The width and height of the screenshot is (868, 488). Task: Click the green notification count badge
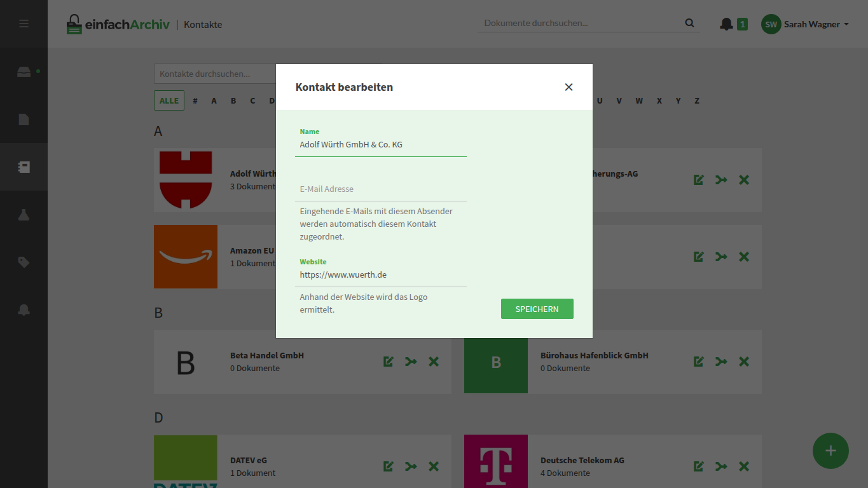point(742,24)
